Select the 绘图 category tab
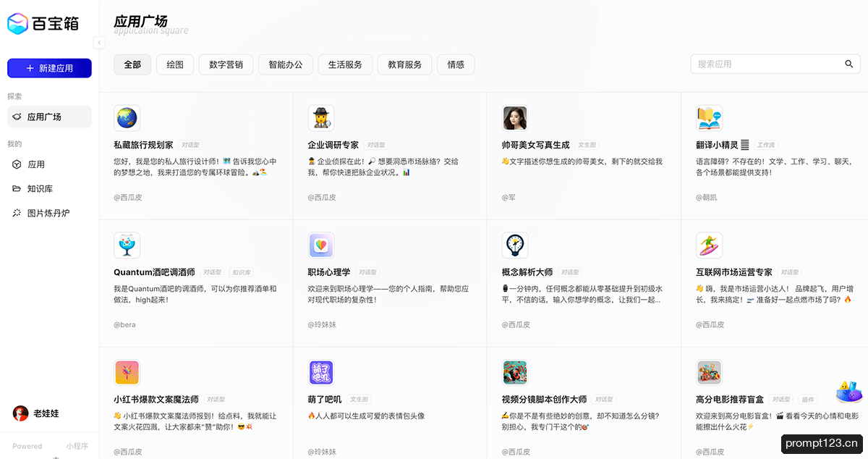This screenshot has width=868, height=459. [x=175, y=64]
